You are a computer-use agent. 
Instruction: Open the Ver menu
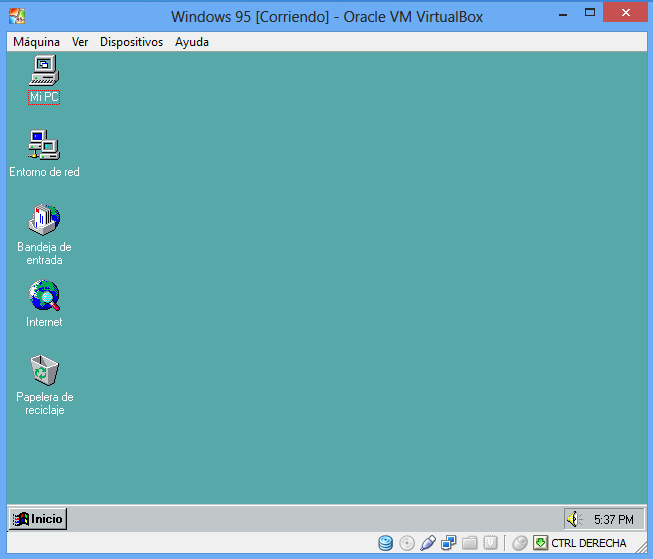coord(80,42)
